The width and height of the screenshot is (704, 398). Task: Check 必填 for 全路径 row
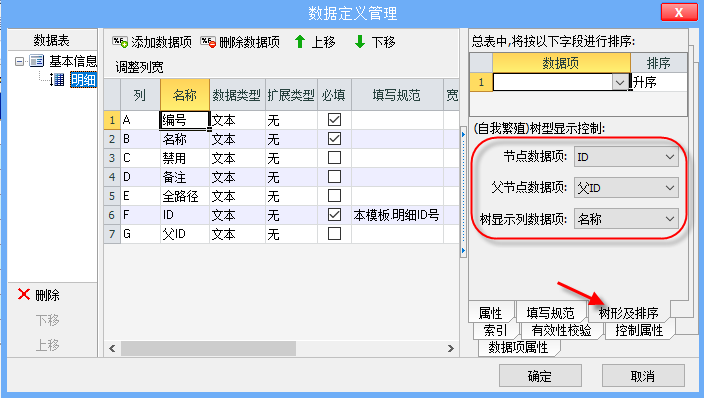coord(334,195)
